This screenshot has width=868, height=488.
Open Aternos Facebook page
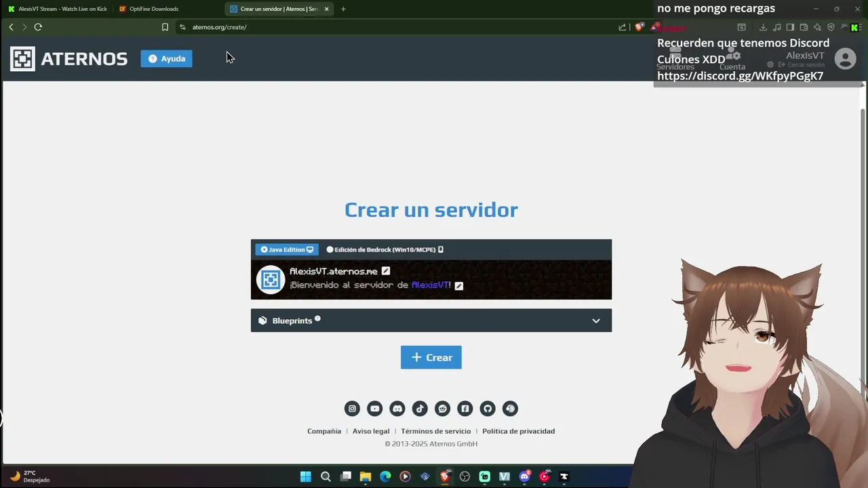tap(465, 408)
